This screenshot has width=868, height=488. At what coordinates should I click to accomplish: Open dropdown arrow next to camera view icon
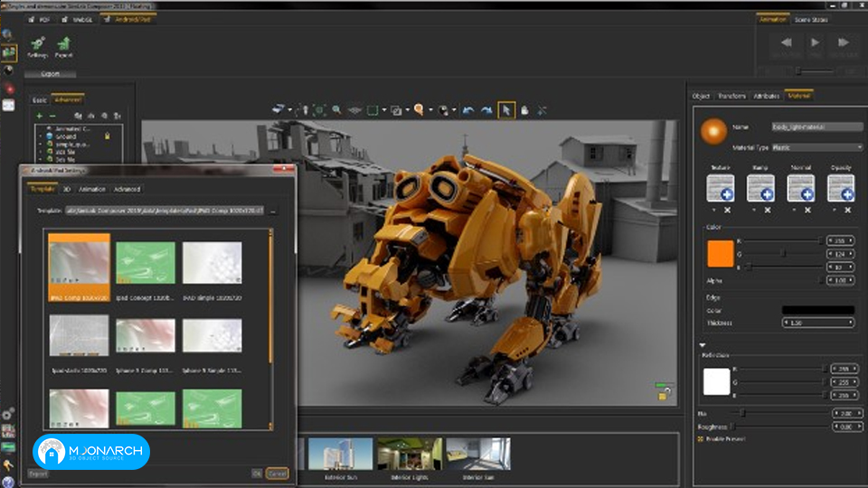point(289,110)
